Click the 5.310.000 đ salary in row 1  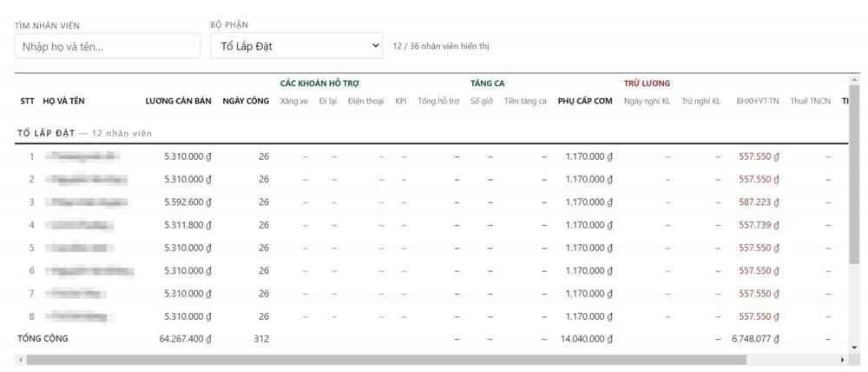187,157
